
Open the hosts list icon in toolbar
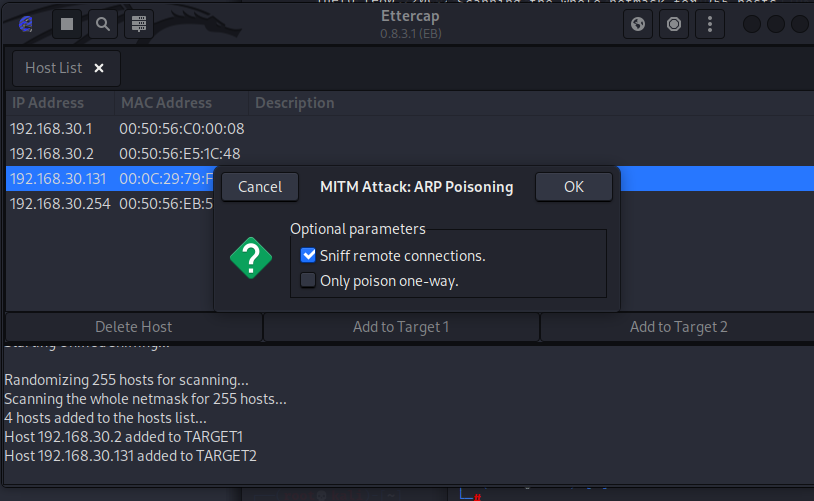[139, 24]
